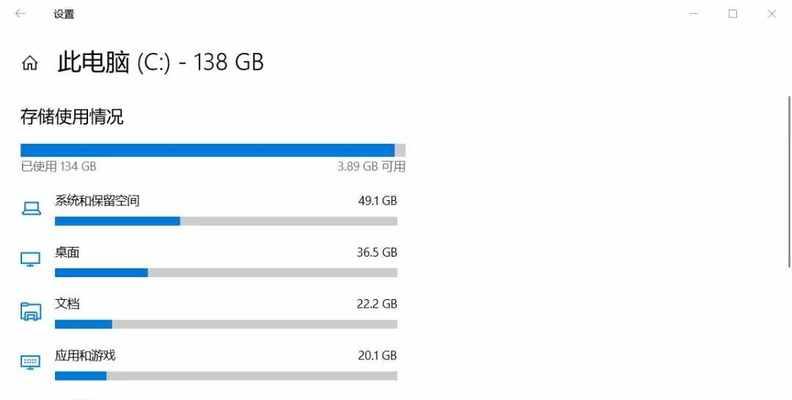Click the overall storage usage bar
Screen dimensions: 792x400
click(x=213, y=150)
